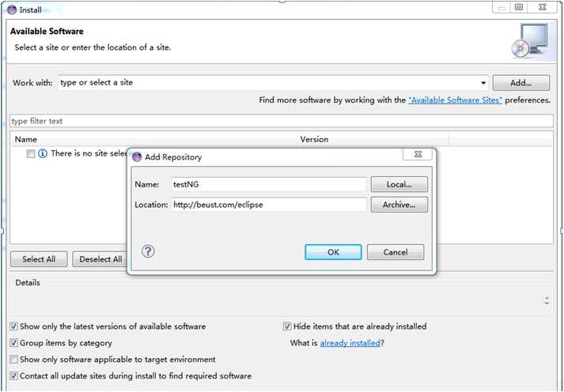Click the type filter text box
This screenshot has width=564, height=392.
[282, 121]
